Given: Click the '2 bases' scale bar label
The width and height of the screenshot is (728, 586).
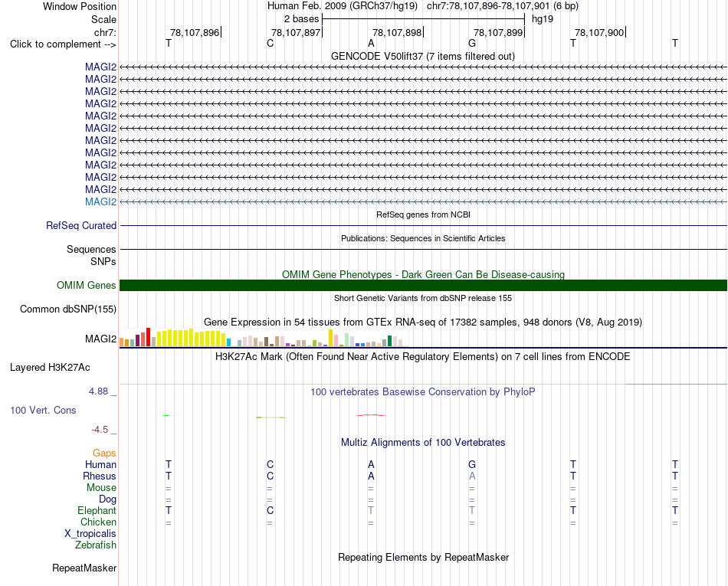Looking at the screenshot, I should [302, 19].
